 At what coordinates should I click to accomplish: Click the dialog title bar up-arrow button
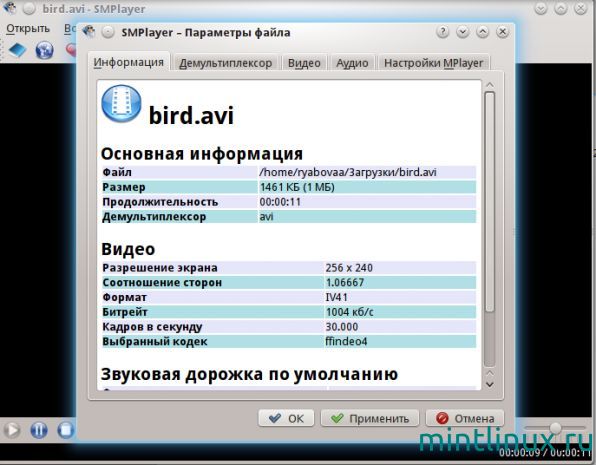(482, 32)
